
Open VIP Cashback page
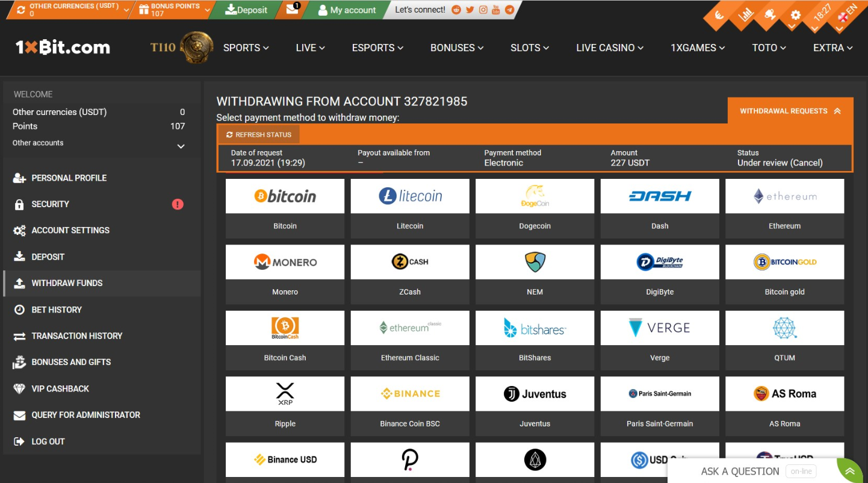[102, 389]
